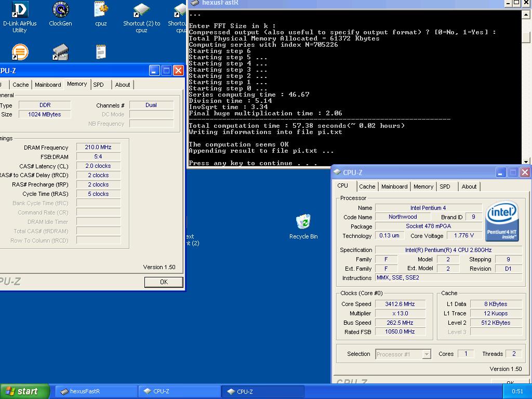Open the Windows start menu
Viewport: 532px width, 399px height.
(25, 391)
